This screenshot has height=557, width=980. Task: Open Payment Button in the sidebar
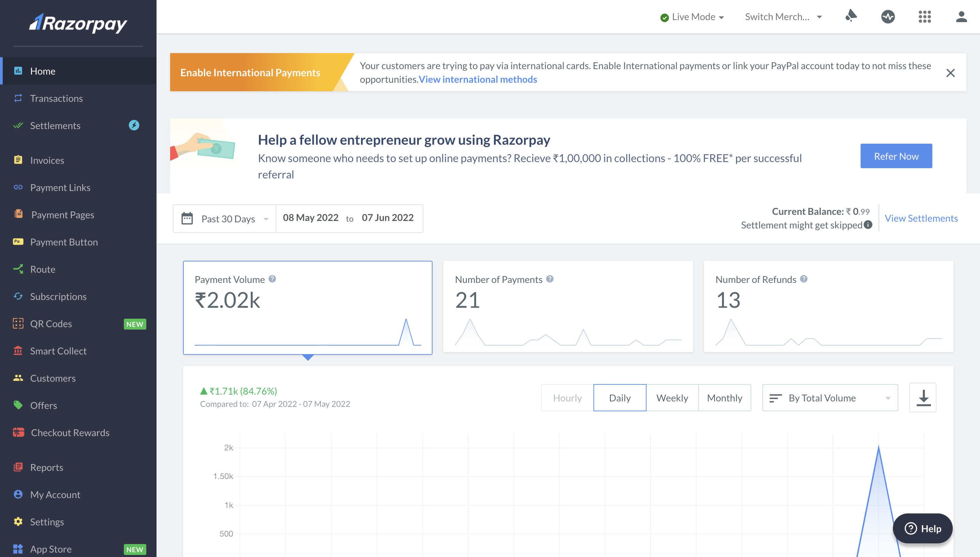78,242
